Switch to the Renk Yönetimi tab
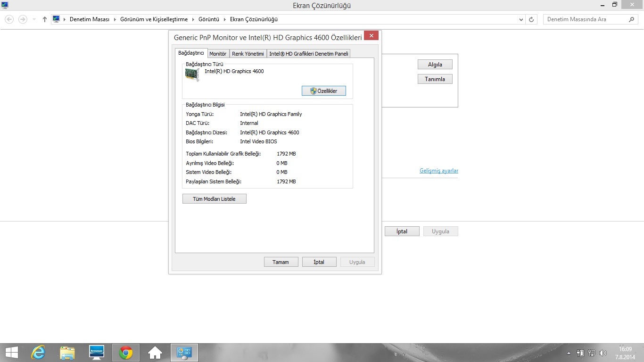Image resolution: width=644 pixels, height=362 pixels. coord(248,54)
